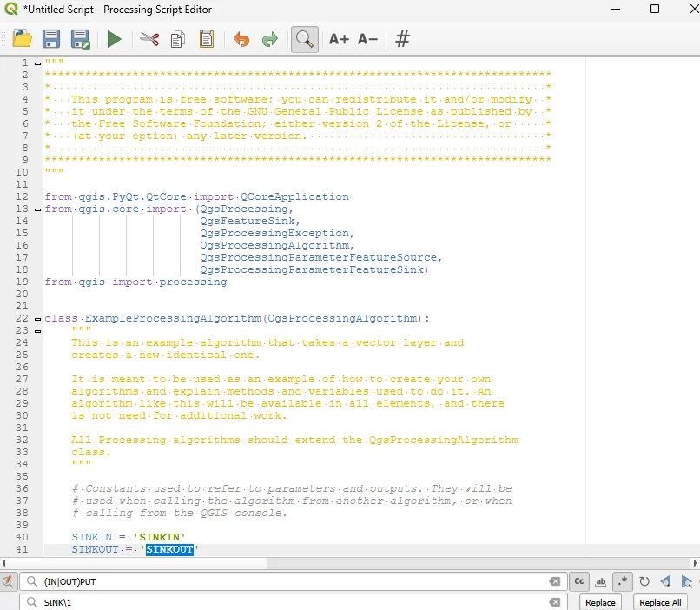Toggle the Find and Replace magnifier button
The height and width of the screenshot is (610, 700).
pyautogui.click(x=304, y=39)
